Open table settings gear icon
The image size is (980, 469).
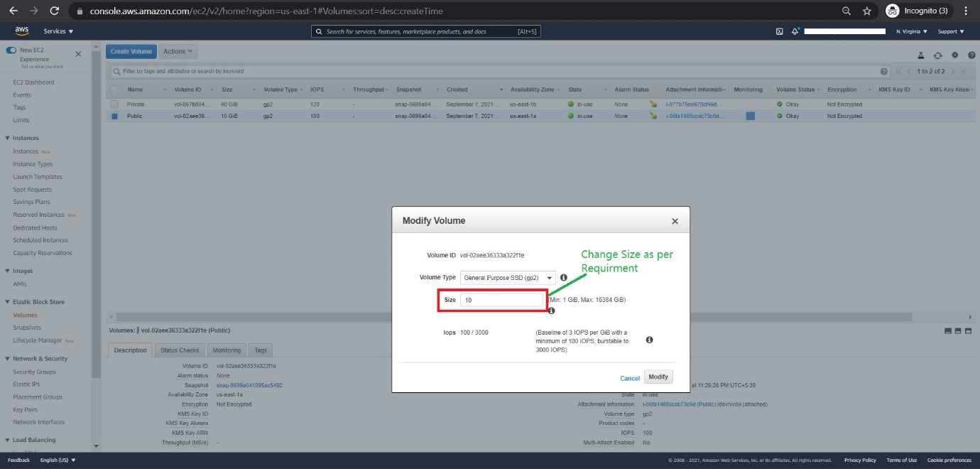pos(954,55)
